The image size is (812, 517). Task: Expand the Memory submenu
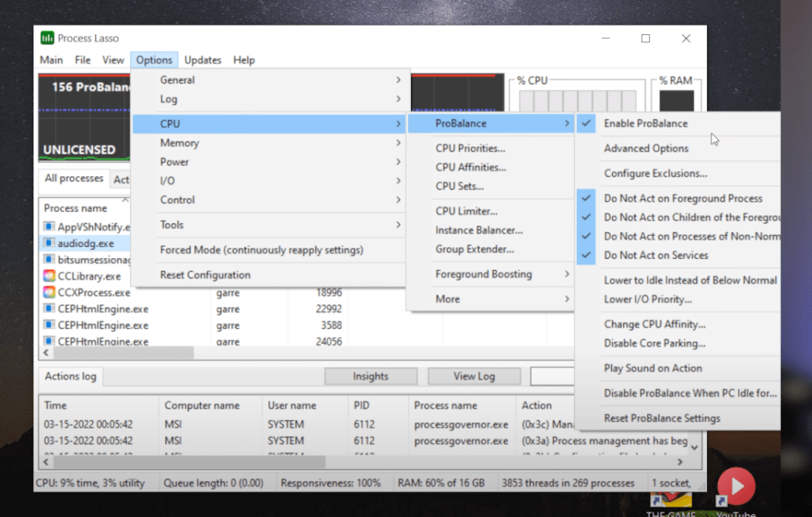click(268, 143)
